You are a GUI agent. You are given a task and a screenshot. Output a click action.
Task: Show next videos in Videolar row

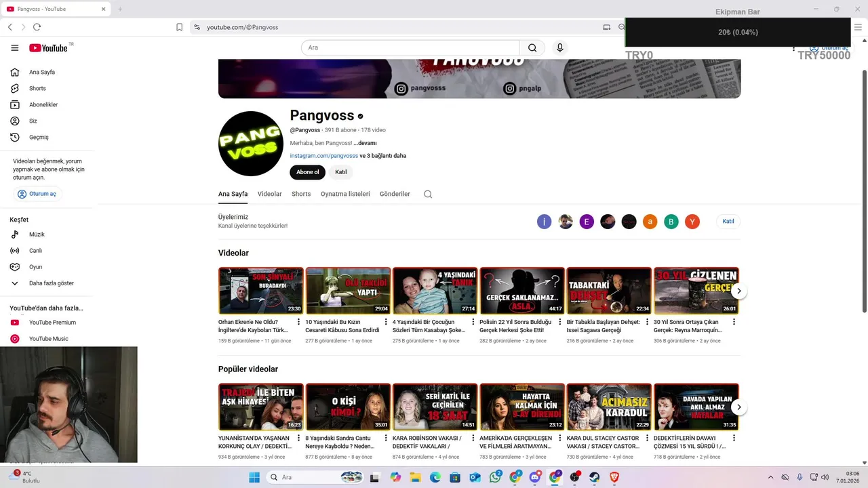click(x=739, y=291)
